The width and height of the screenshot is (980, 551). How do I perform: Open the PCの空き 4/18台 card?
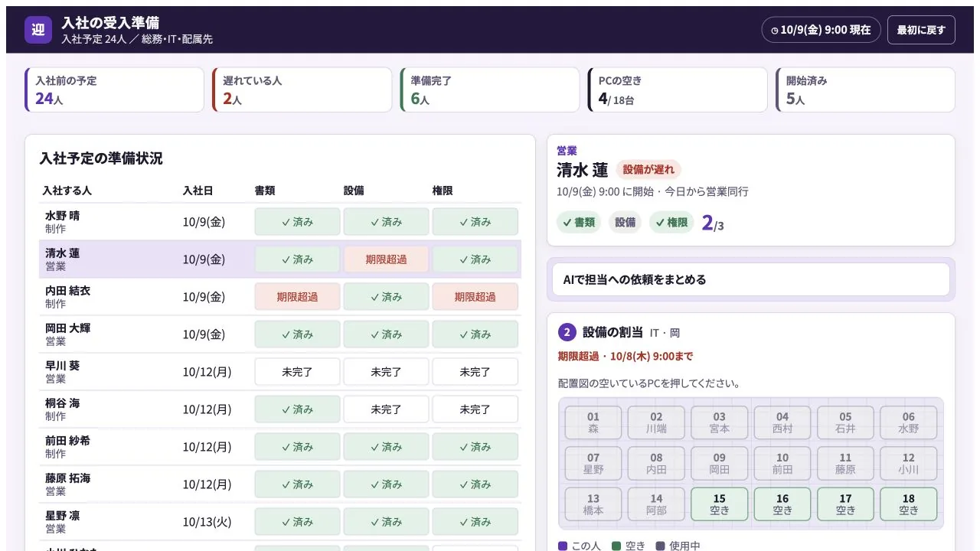click(678, 90)
